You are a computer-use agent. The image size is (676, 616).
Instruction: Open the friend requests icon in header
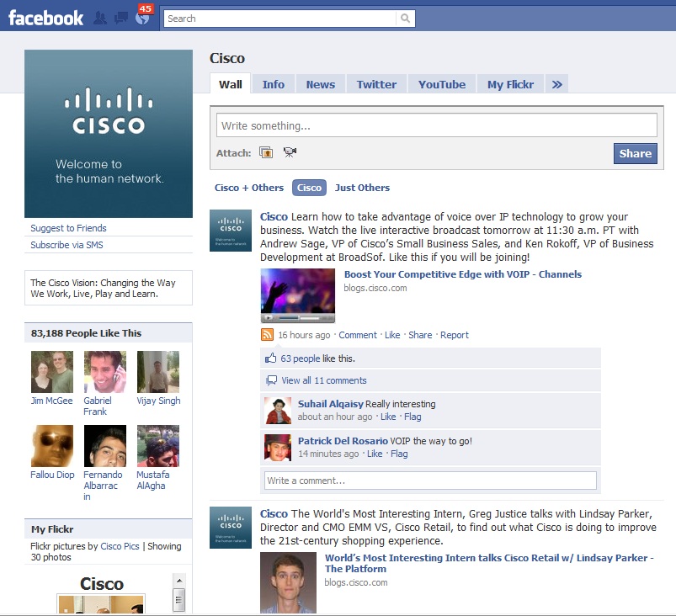pyautogui.click(x=100, y=19)
